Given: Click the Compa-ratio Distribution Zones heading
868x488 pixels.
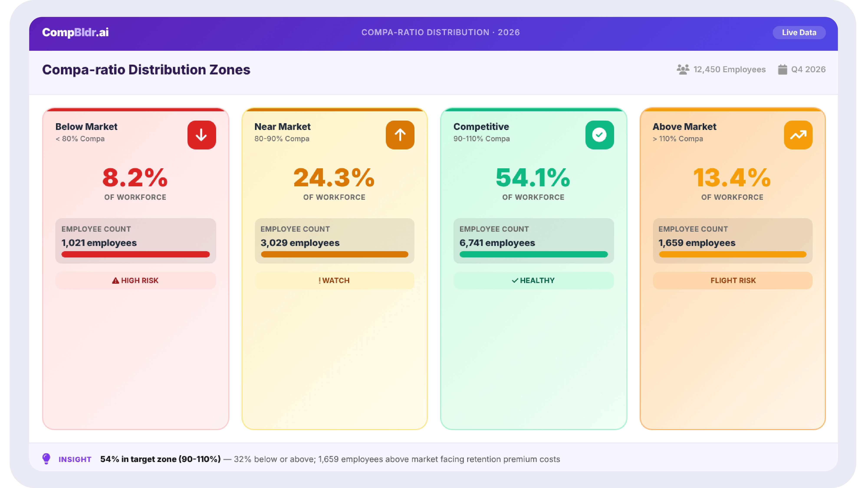Looking at the screenshot, I should pos(146,70).
